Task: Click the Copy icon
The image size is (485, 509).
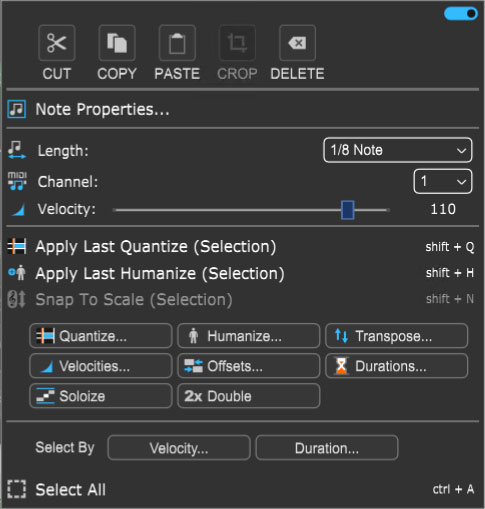Action: point(117,43)
